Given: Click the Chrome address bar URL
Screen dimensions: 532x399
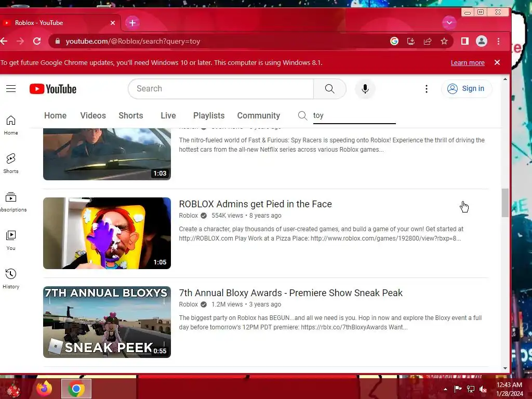Looking at the screenshot, I should click(132, 41).
